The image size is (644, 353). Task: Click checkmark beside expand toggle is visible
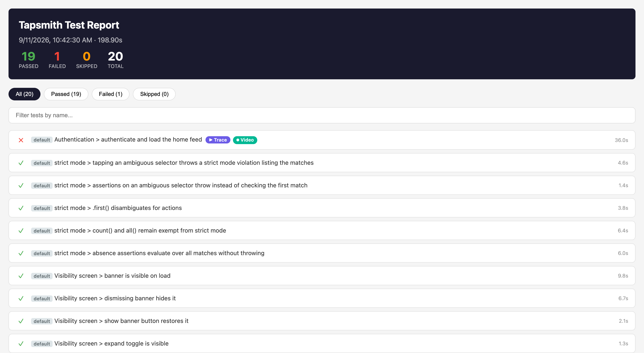coord(21,343)
